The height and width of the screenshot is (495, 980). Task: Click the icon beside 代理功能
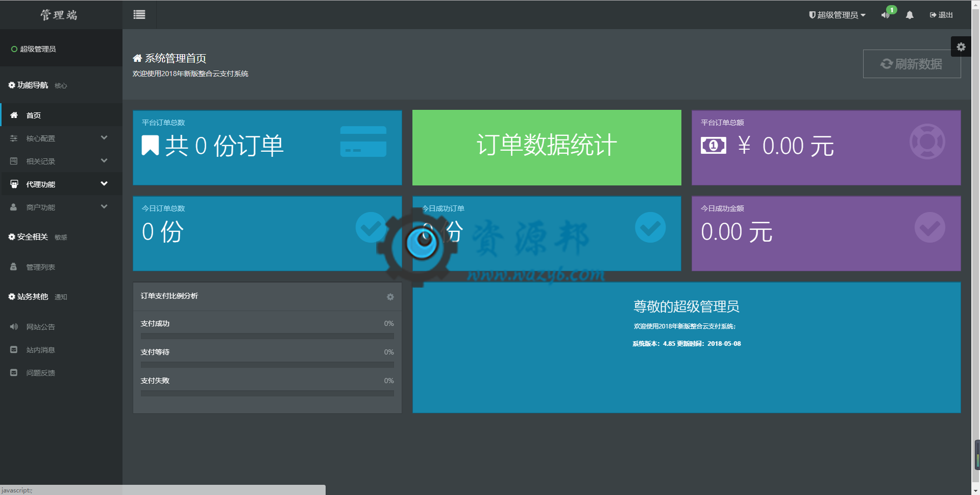pos(14,184)
